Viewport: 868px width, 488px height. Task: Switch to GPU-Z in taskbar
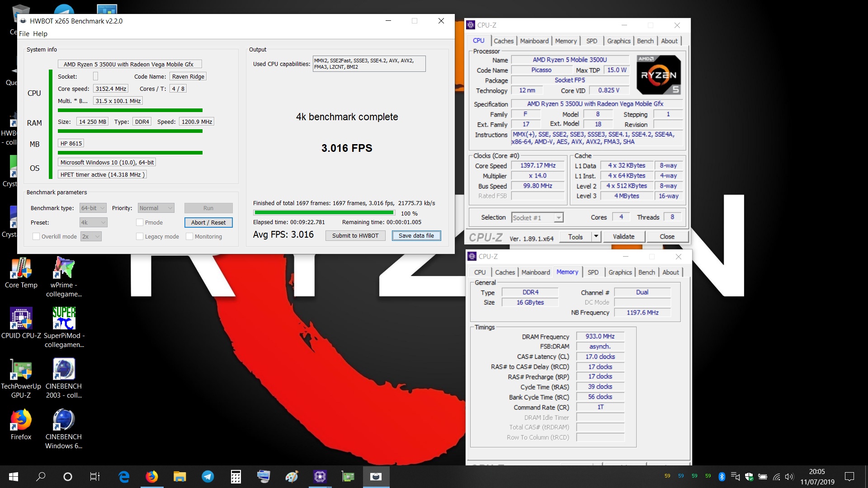click(348, 477)
